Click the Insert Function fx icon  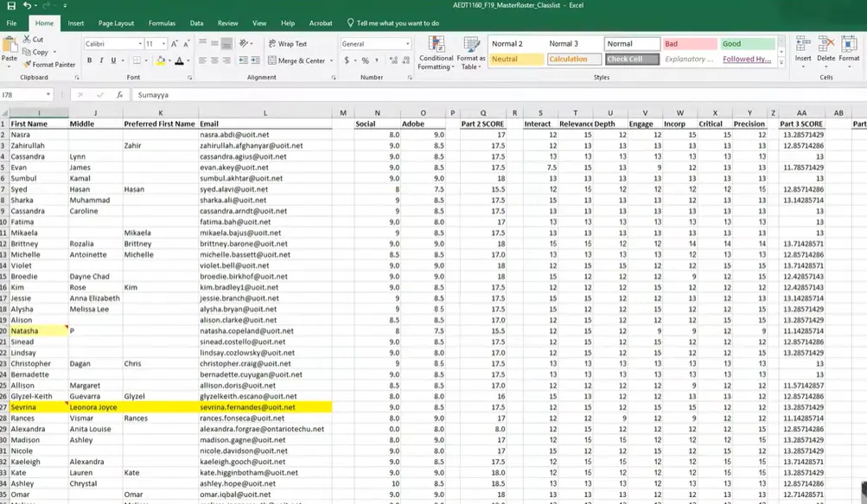[x=119, y=95]
